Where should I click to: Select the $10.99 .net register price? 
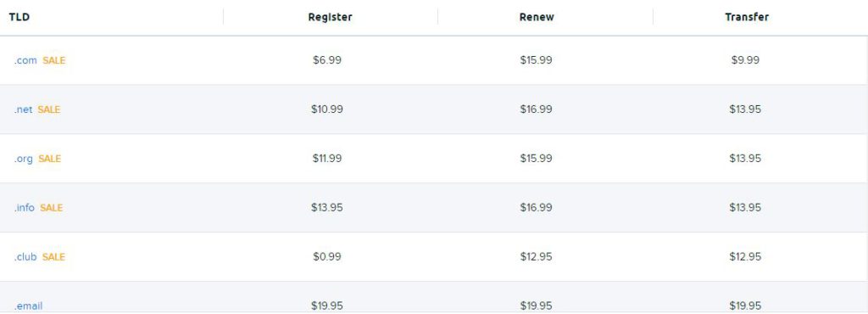[x=327, y=109]
